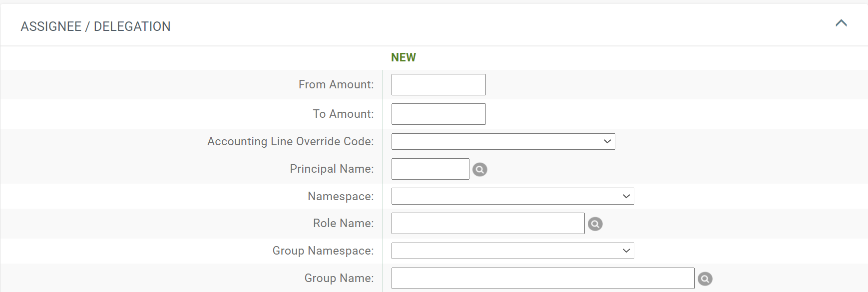Click the "Group Namespace:" label text

pyautogui.click(x=323, y=251)
